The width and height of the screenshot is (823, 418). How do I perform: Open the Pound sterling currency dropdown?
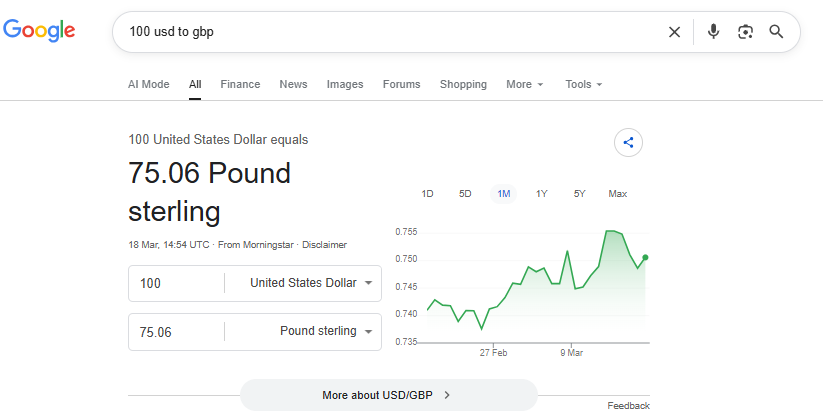(325, 331)
